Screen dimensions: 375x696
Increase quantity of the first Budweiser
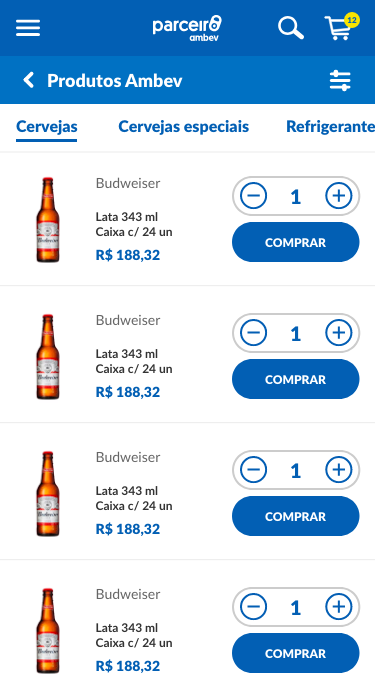(x=339, y=196)
